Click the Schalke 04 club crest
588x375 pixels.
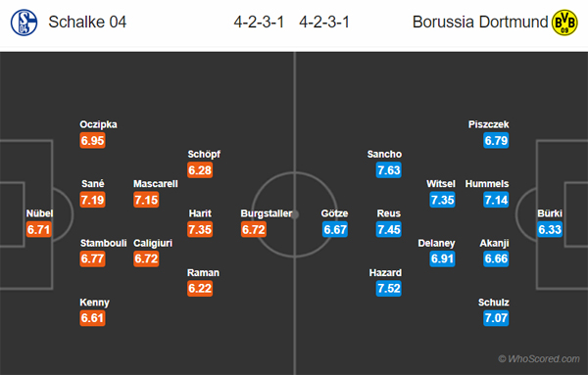tap(24, 23)
